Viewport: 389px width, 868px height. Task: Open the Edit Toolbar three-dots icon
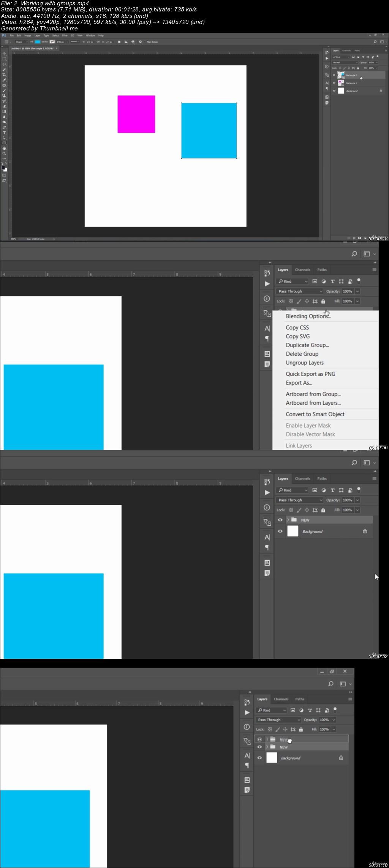coord(4,159)
